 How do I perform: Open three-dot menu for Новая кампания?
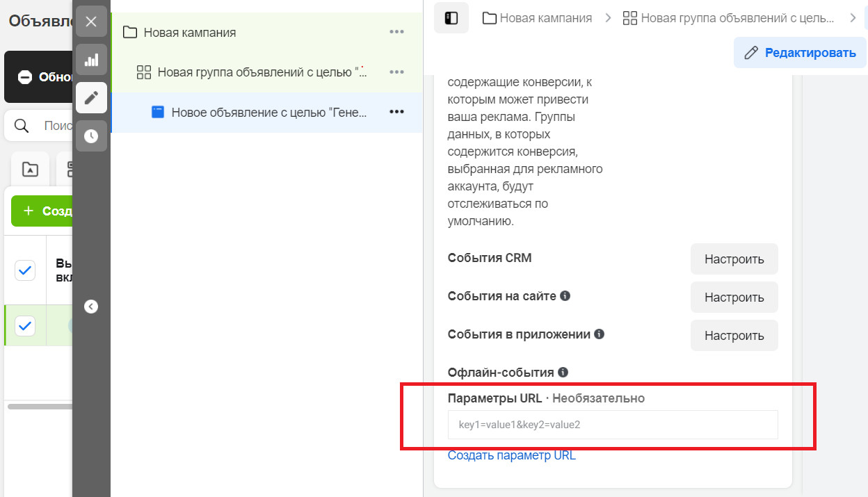(x=396, y=32)
